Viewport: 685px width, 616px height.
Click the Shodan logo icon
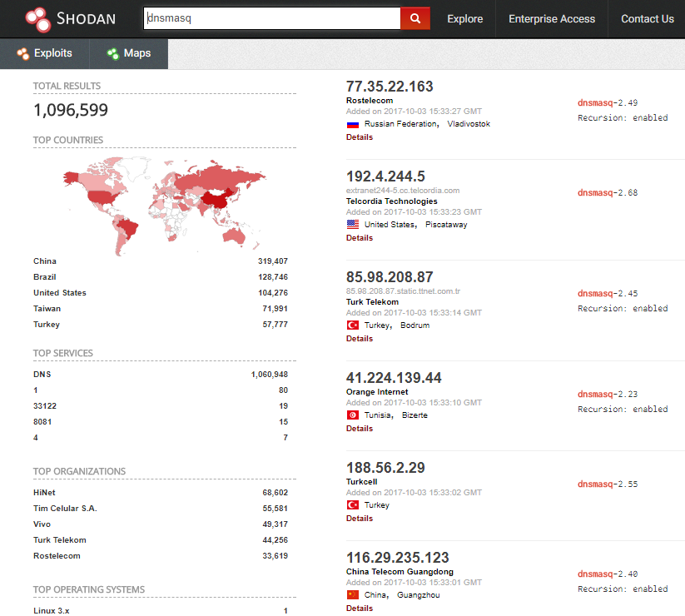38,19
